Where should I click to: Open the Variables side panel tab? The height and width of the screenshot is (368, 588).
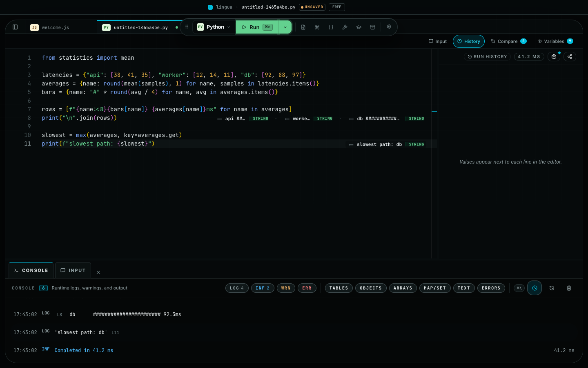point(555,41)
